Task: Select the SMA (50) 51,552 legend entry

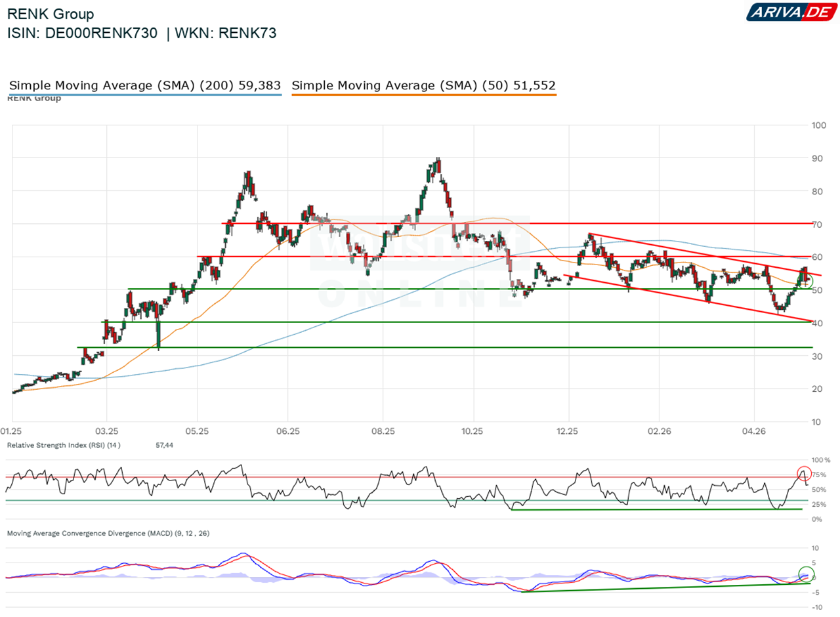Action: point(423,86)
